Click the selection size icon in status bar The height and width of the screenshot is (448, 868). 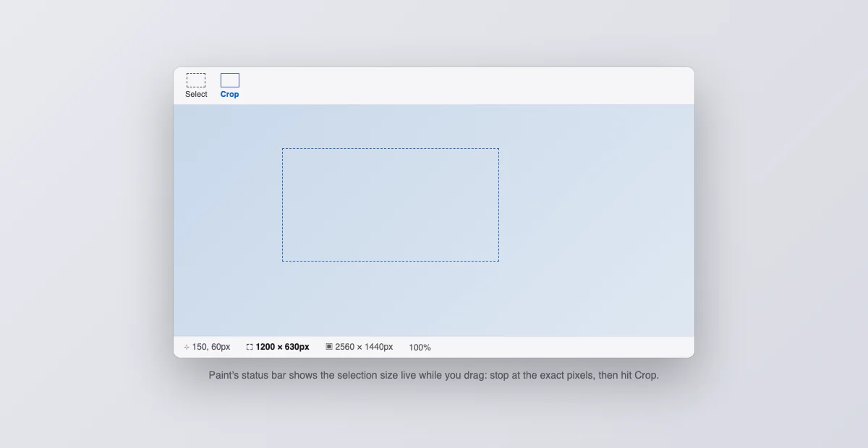pos(250,347)
